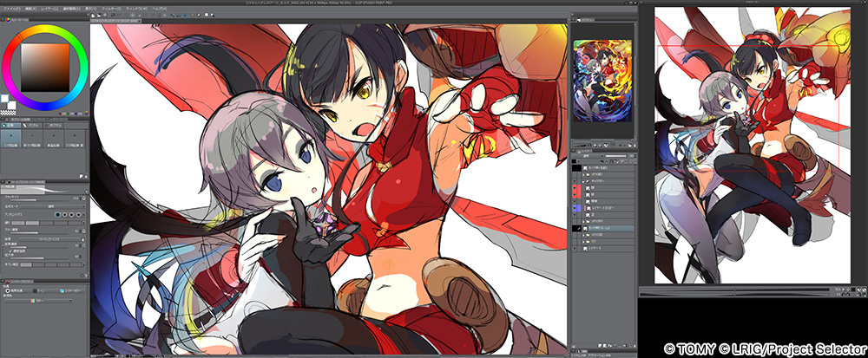Switch to the 鉛筆 sub tool group tab
This screenshot has height=358, width=868.
(11, 126)
